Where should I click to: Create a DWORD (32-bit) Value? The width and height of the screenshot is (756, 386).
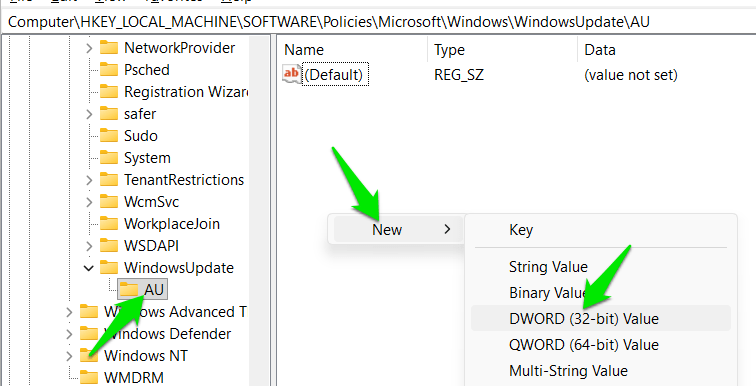(601, 319)
